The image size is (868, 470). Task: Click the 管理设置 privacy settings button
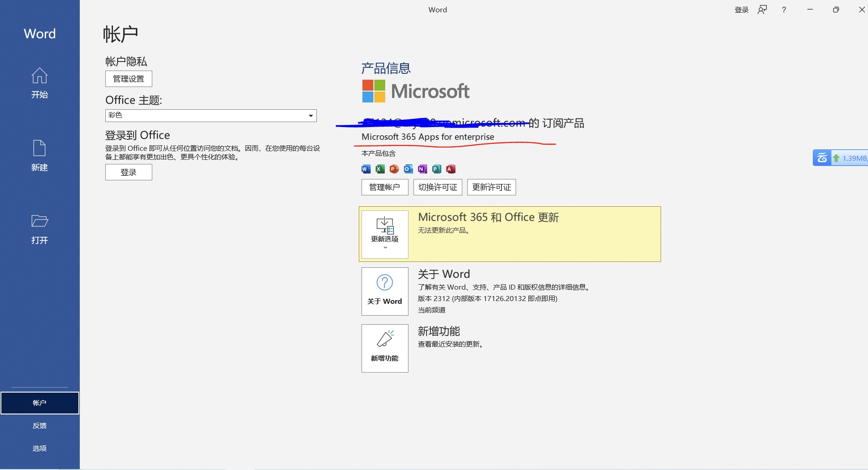[129, 79]
